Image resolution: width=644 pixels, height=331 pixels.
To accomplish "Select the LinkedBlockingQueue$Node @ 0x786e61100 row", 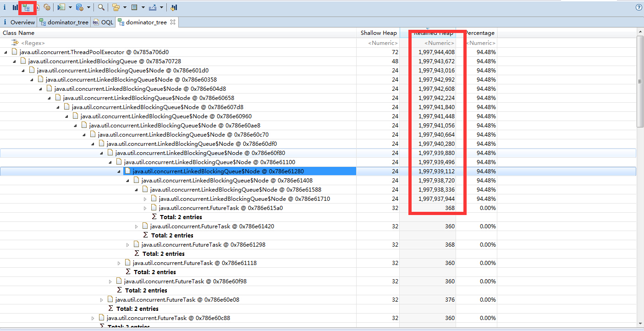I will (209, 162).
